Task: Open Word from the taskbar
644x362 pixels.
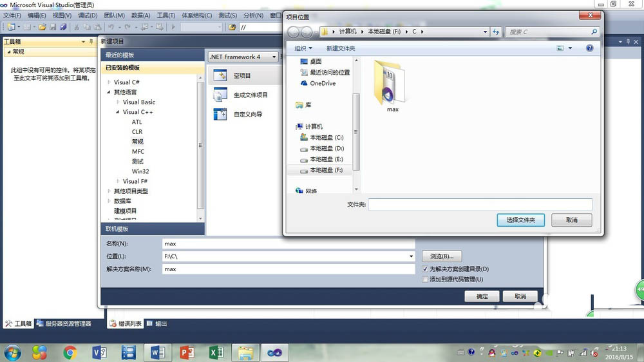Action: pyautogui.click(x=158, y=352)
